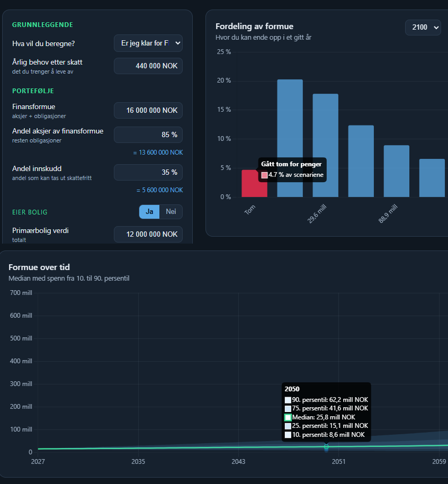
Task: Click the 2043 label on time axis
Action: point(238,461)
